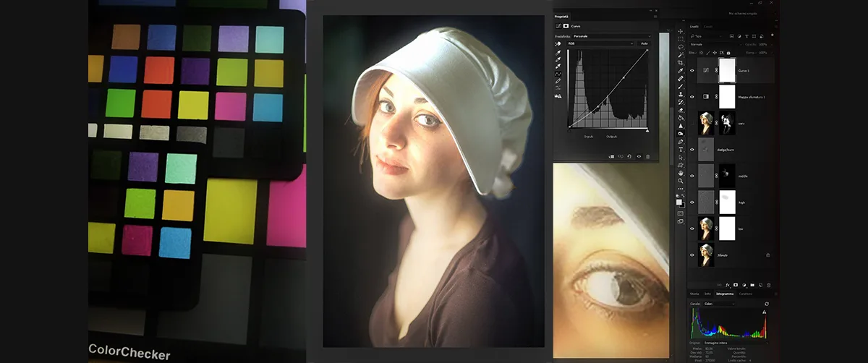
Task: Select the Healing Brush tool
Action: click(x=681, y=78)
